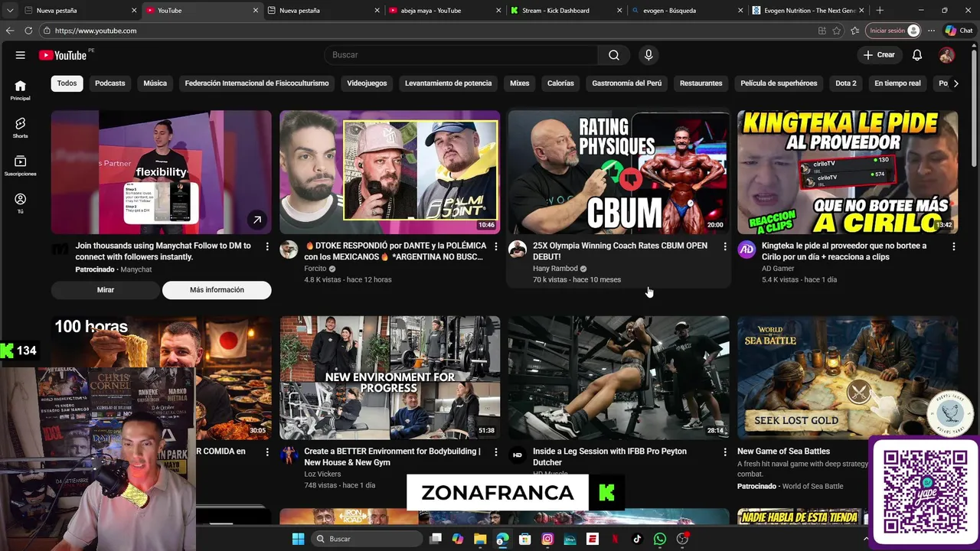Open Windows Start menu
The height and width of the screenshot is (551, 980).
point(298,539)
